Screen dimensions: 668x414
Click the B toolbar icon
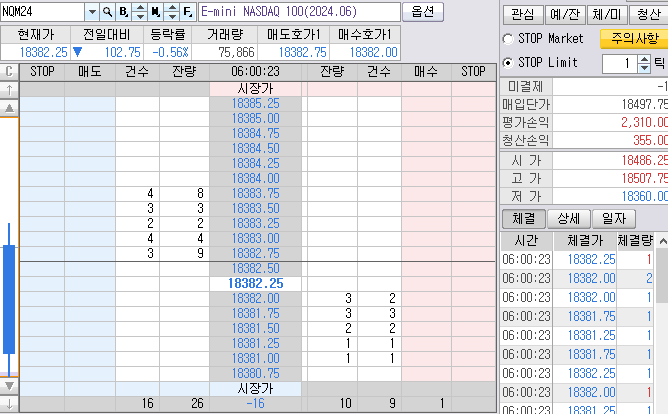pos(124,12)
